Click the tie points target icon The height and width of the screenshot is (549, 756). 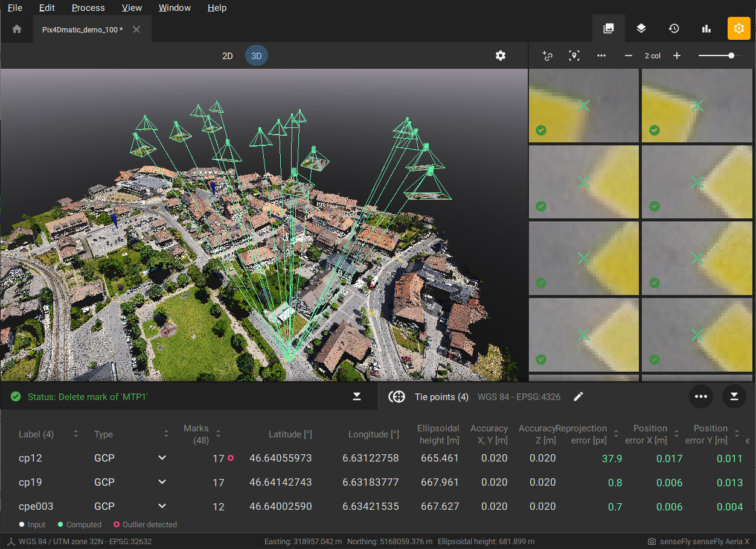click(397, 396)
